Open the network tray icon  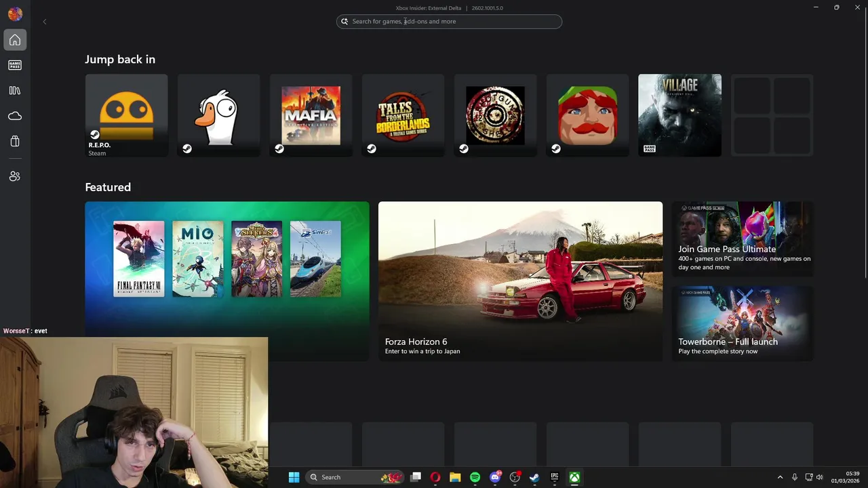(808, 477)
